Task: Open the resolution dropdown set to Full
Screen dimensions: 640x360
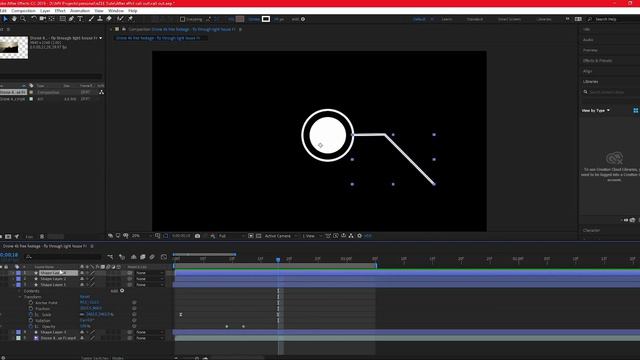Action: point(231,236)
